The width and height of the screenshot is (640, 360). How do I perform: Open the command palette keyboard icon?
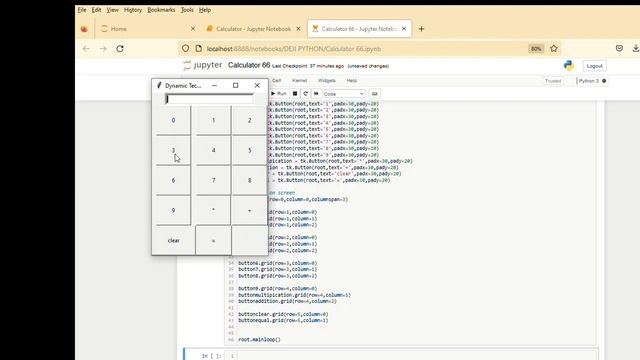(x=374, y=94)
